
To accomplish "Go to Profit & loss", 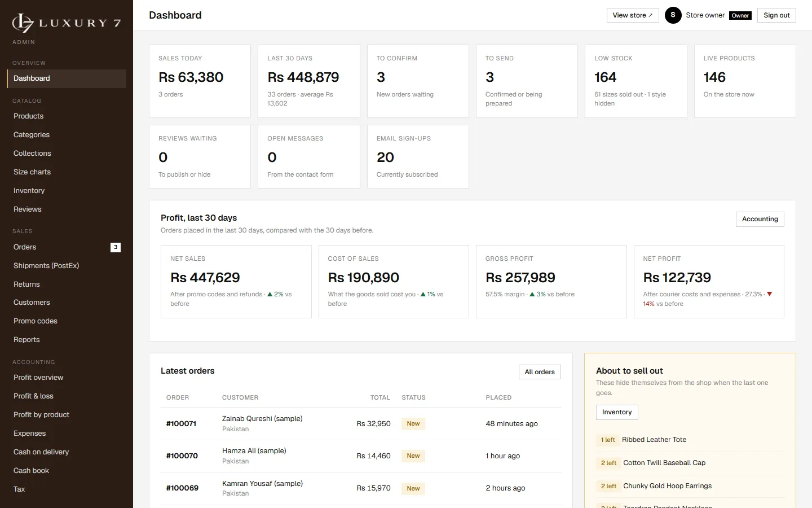I will click(67, 396).
